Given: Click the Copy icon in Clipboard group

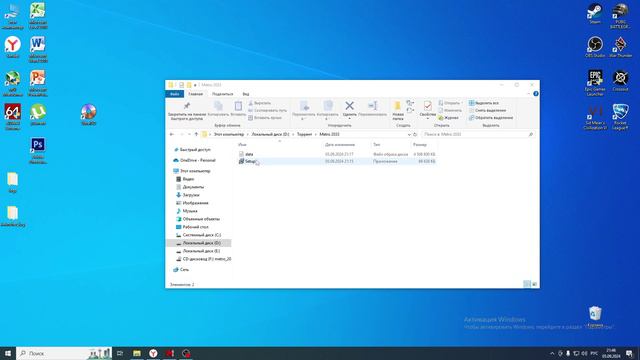Looking at the screenshot, I should coord(218,106).
